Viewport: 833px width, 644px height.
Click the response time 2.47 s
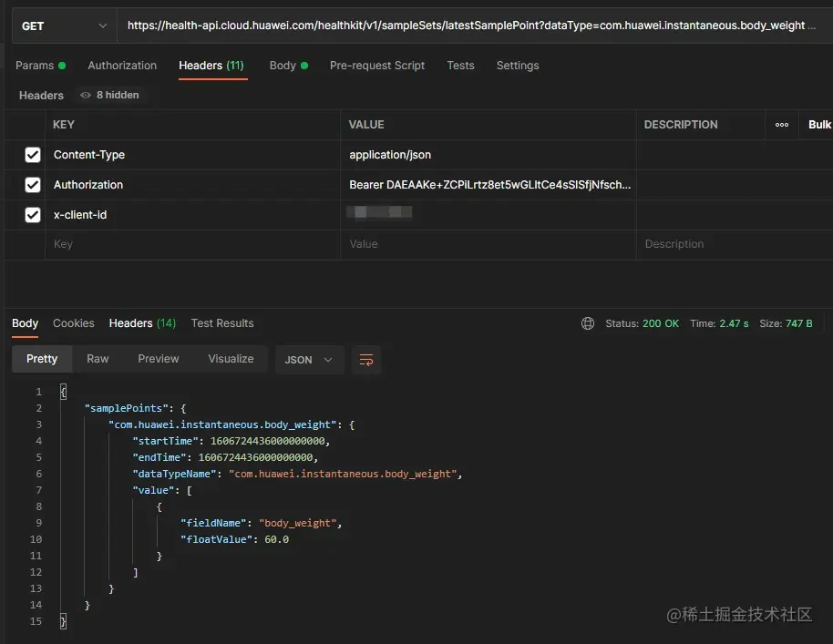(734, 323)
